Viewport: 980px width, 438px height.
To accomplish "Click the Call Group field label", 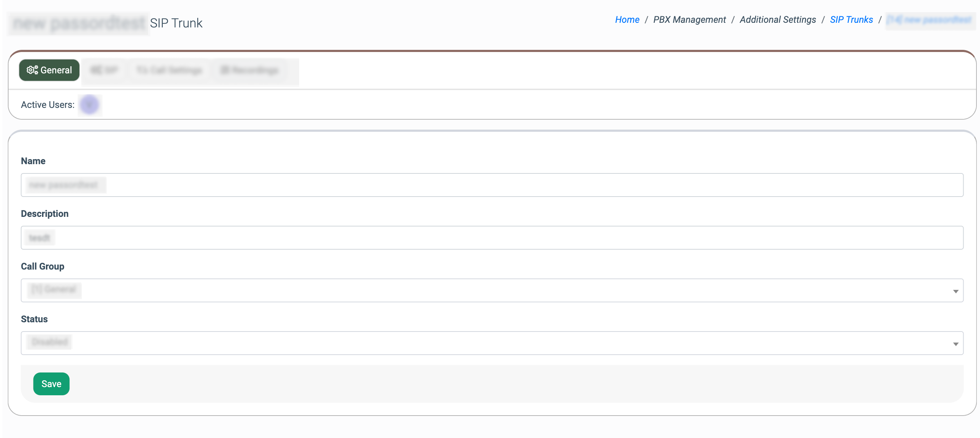I will coord(43,266).
